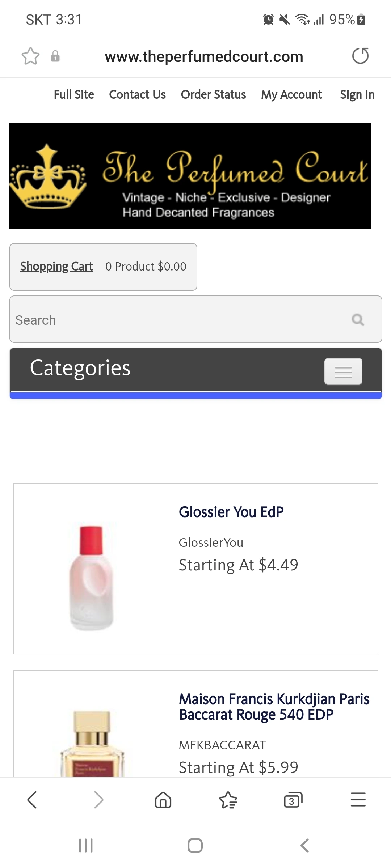
Task: Go back using browser back arrow
Action: coord(32,800)
